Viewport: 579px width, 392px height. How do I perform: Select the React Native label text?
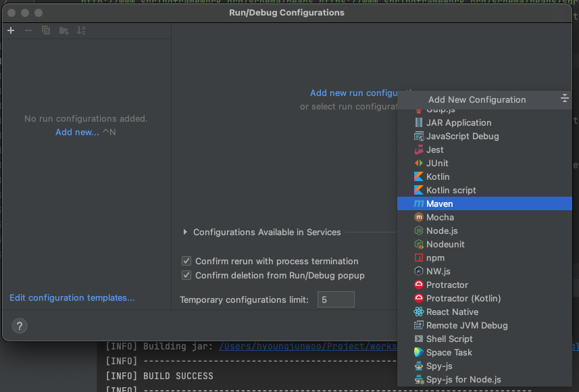pyautogui.click(x=453, y=312)
